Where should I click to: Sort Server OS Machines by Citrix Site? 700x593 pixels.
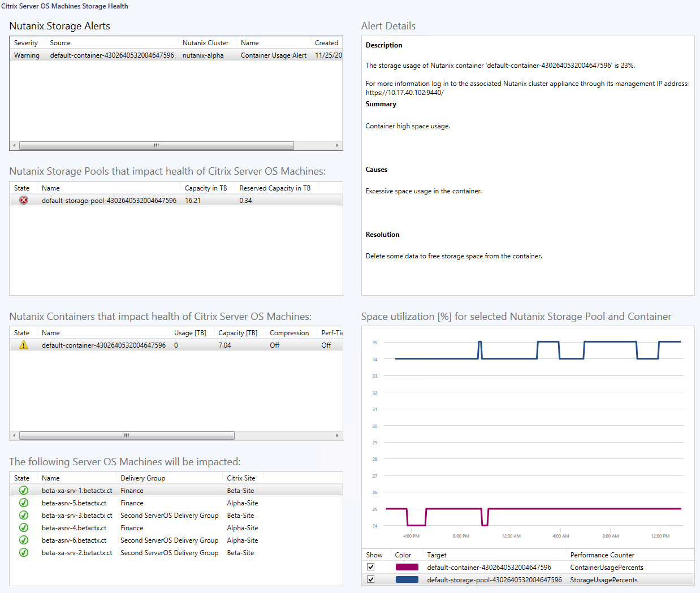coord(241,478)
